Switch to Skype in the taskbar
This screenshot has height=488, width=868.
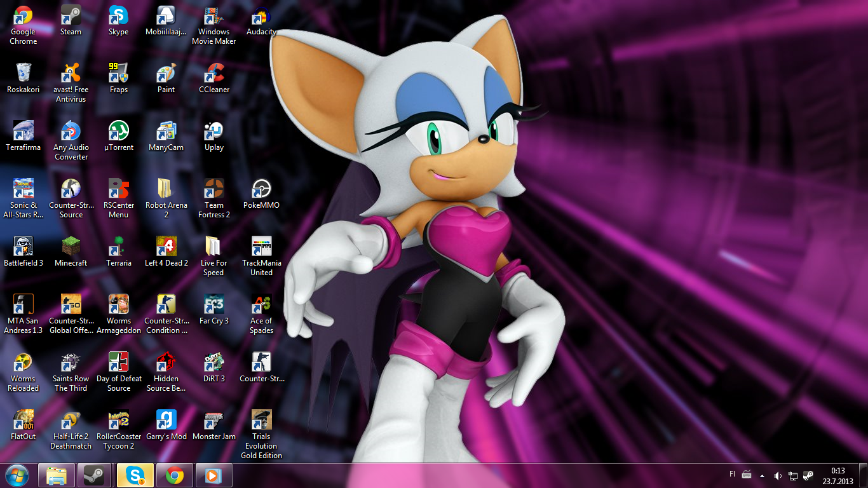tap(135, 475)
